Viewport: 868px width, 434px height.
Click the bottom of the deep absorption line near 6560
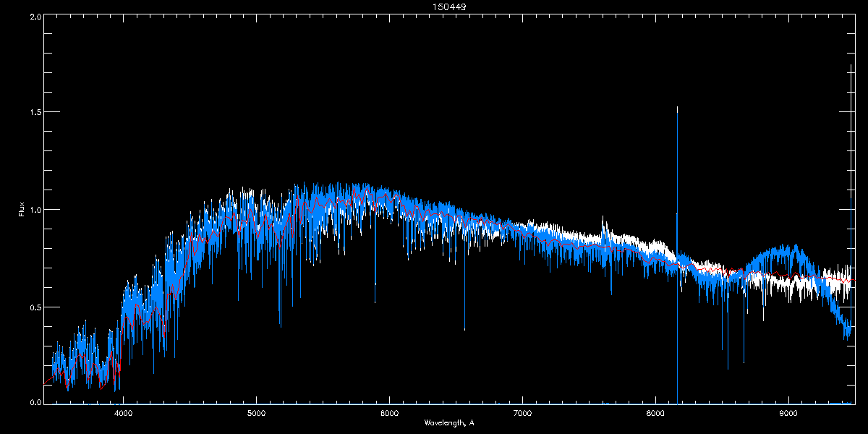pyautogui.click(x=464, y=329)
